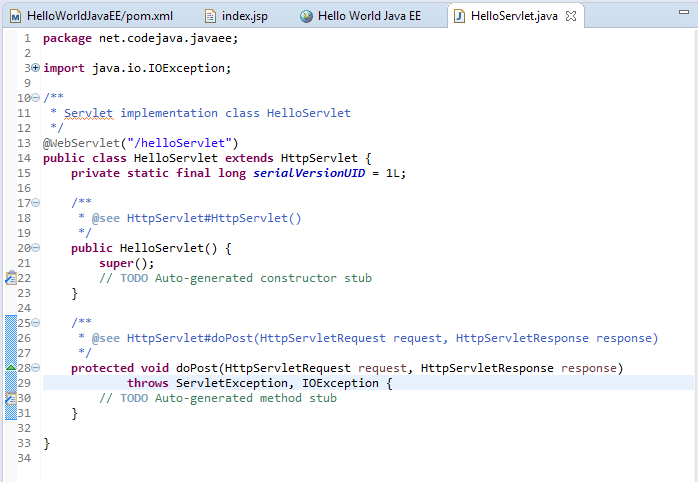Viewport: 698px width, 482px height.
Task: Collapse the HelloServlet constructor at line 20
Action: [36, 247]
